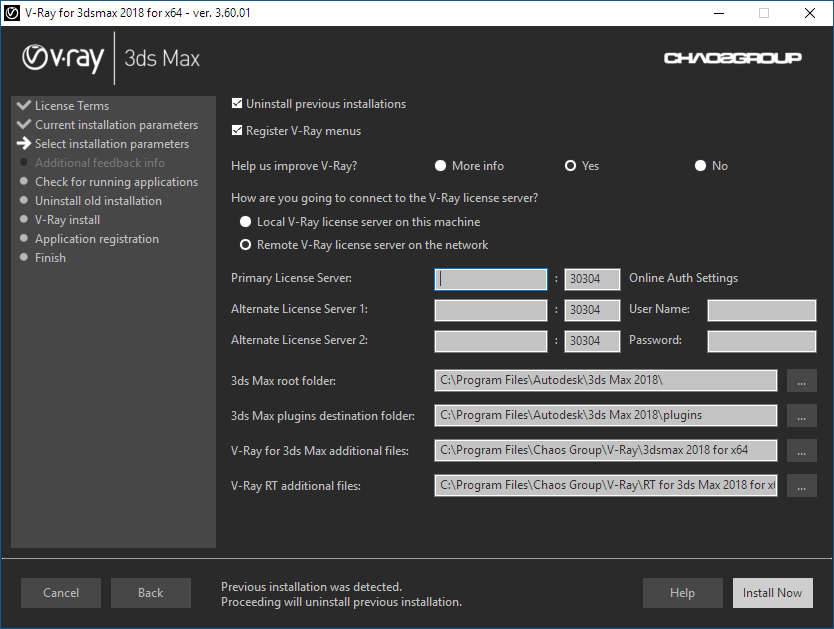Click 'Online Auth Settings' label
834x629 pixels.
pos(683,278)
